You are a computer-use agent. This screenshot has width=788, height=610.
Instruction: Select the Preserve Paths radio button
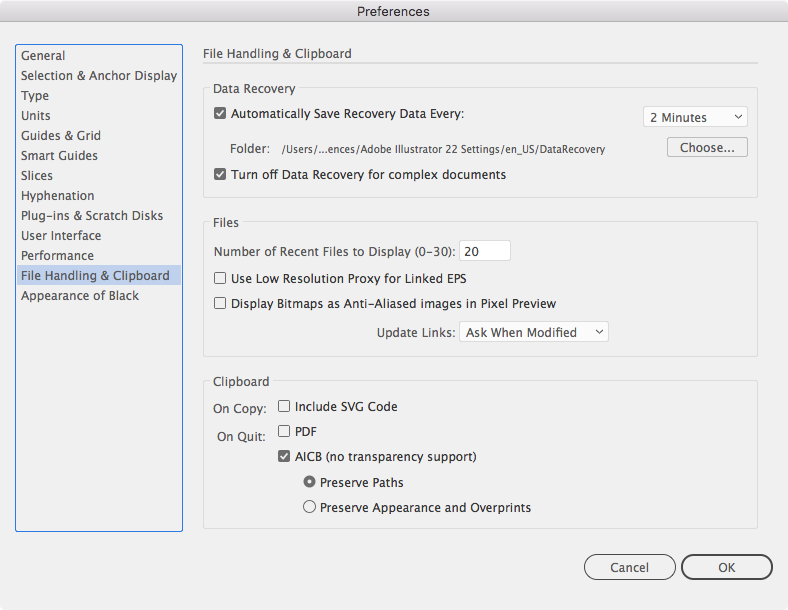click(x=309, y=482)
